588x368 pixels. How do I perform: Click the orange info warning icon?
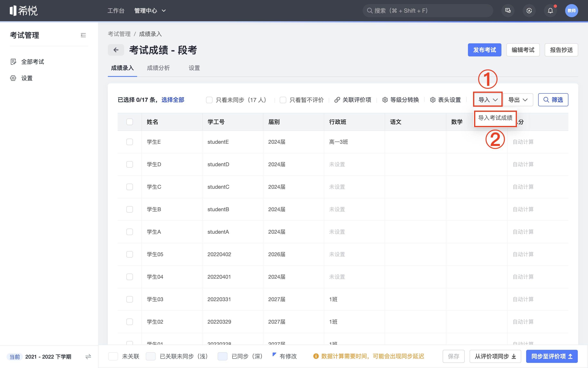click(x=316, y=356)
